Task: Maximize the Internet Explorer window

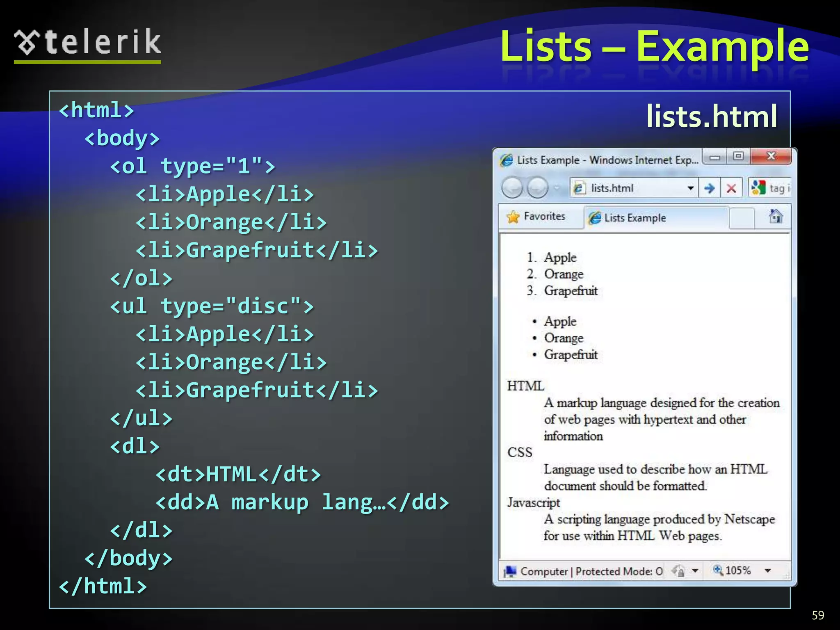Action: click(x=738, y=156)
